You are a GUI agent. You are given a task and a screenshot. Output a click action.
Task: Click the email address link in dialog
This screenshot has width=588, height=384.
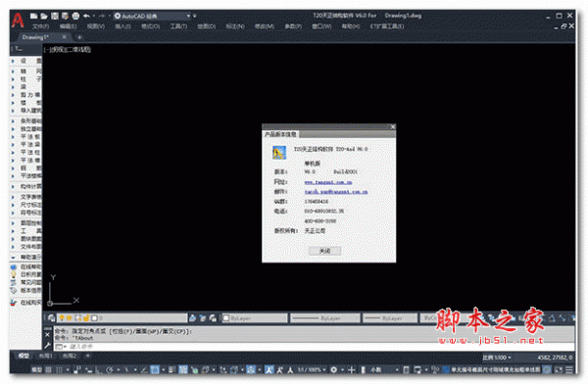336,192
